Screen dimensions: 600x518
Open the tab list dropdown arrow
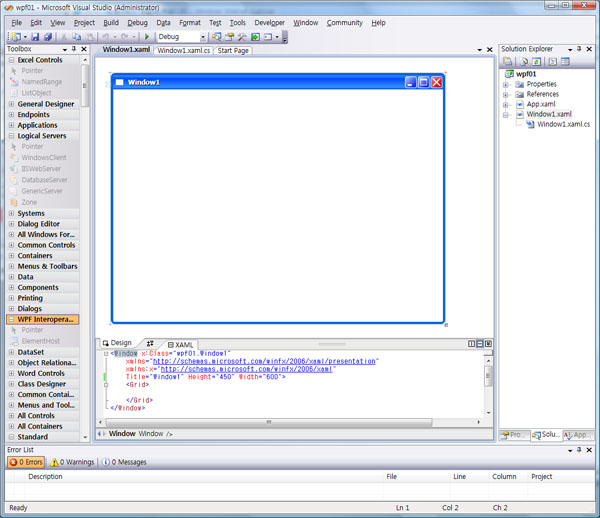click(479, 50)
